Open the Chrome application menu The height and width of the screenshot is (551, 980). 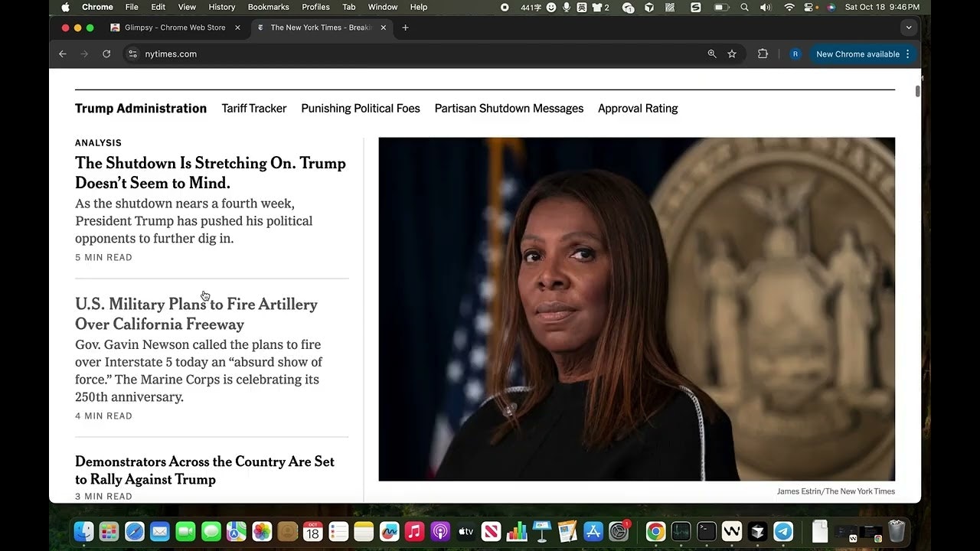pos(97,7)
